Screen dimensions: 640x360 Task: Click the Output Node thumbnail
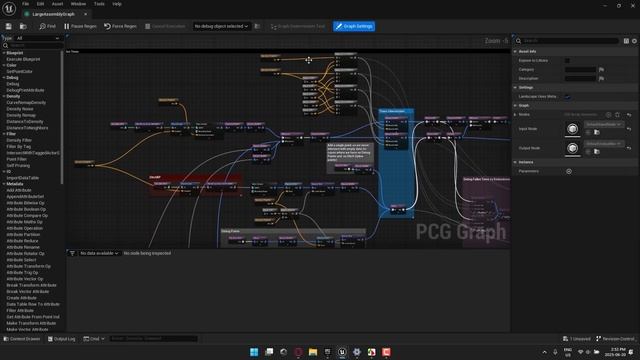[x=572, y=148]
